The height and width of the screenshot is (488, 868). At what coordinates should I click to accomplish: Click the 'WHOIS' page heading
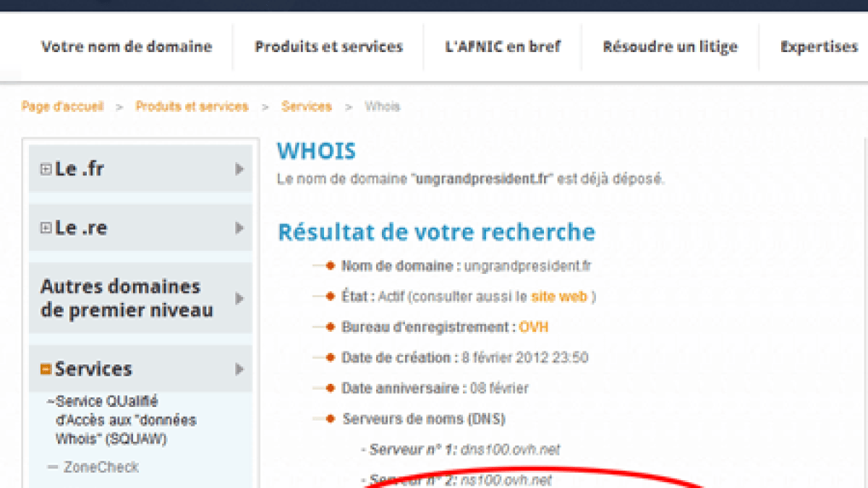(317, 151)
